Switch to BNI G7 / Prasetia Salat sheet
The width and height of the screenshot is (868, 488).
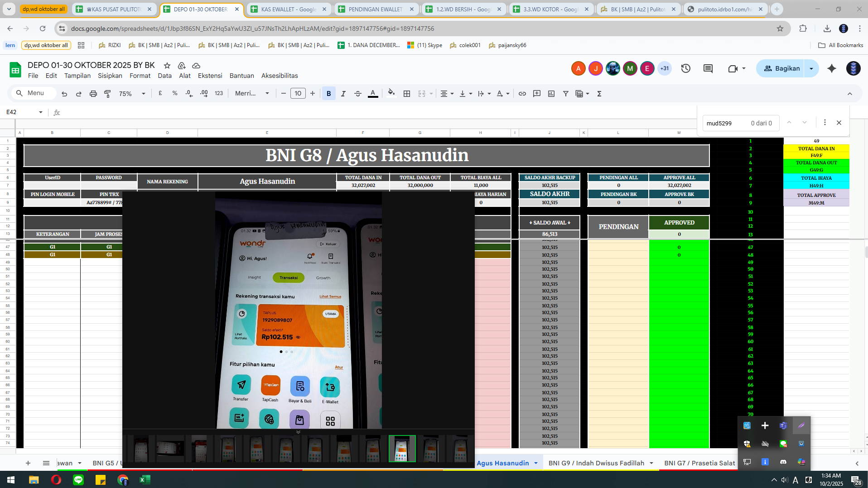click(x=699, y=463)
